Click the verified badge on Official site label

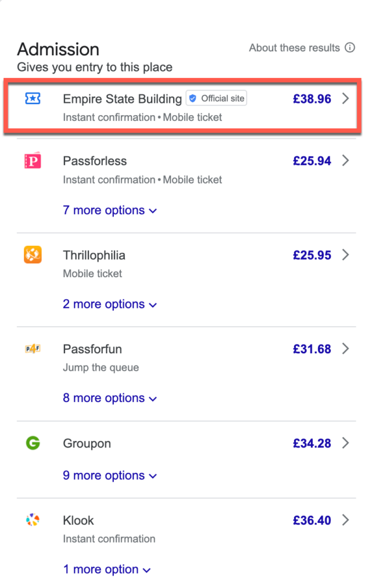coord(193,98)
